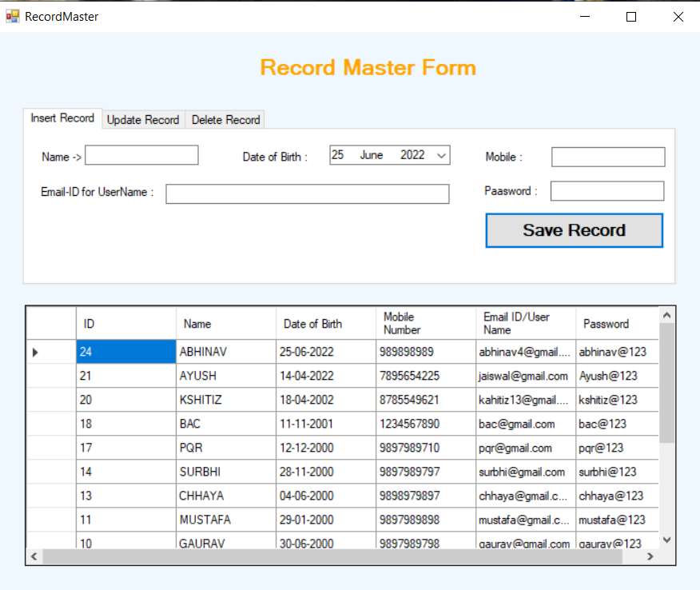The image size is (700, 590).
Task: Select the name cell CHHAYA
Action: [x=226, y=496]
